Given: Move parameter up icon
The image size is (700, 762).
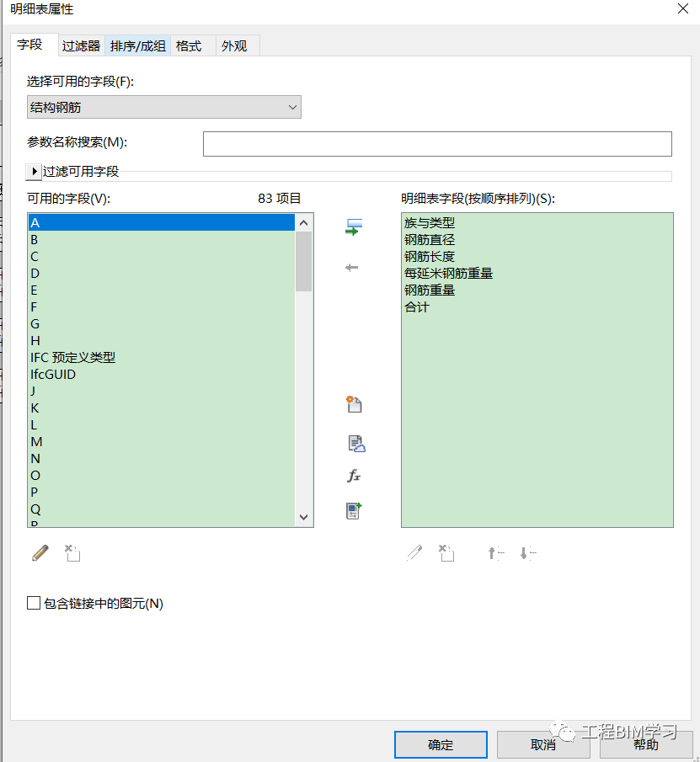Looking at the screenshot, I should point(496,553).
